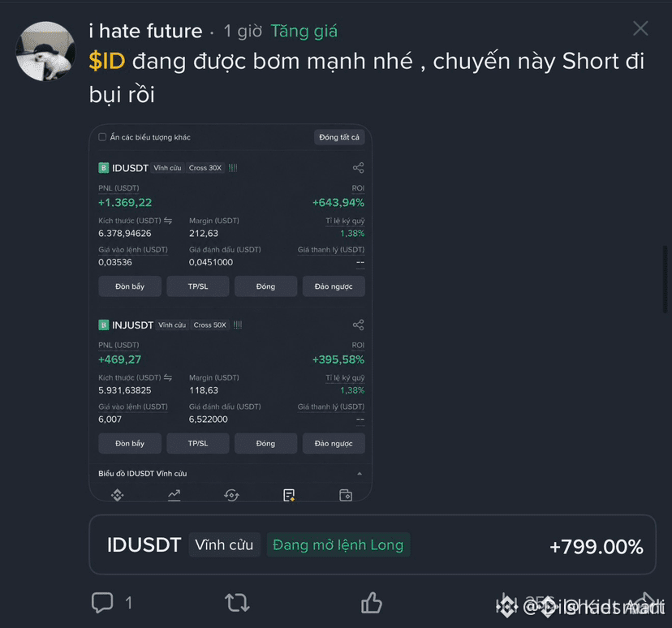Collapse the Biểu đồ IDUSDT Vĩnh cửu chart
The image size is (672, 628).
click(x=360, y=473)
